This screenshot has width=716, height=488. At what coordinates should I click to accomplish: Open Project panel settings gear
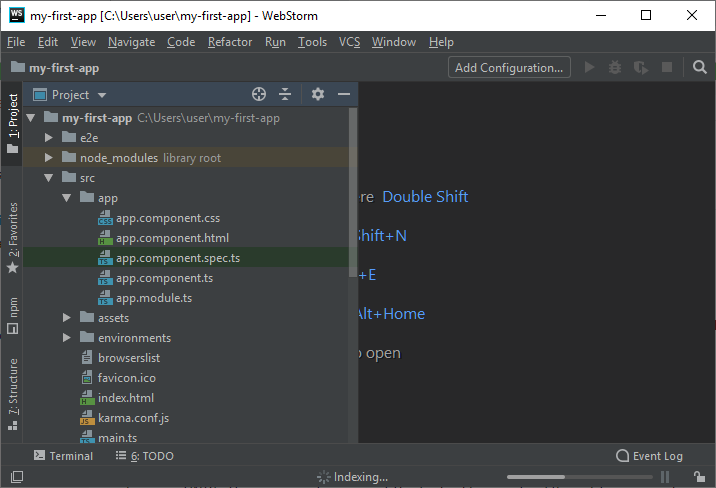click(x=318, y=94)
